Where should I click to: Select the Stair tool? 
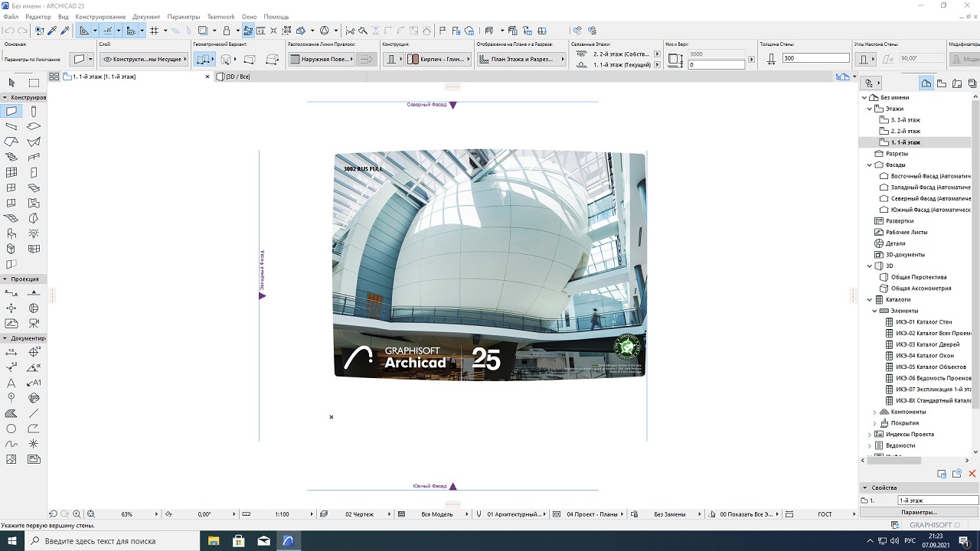11,157
